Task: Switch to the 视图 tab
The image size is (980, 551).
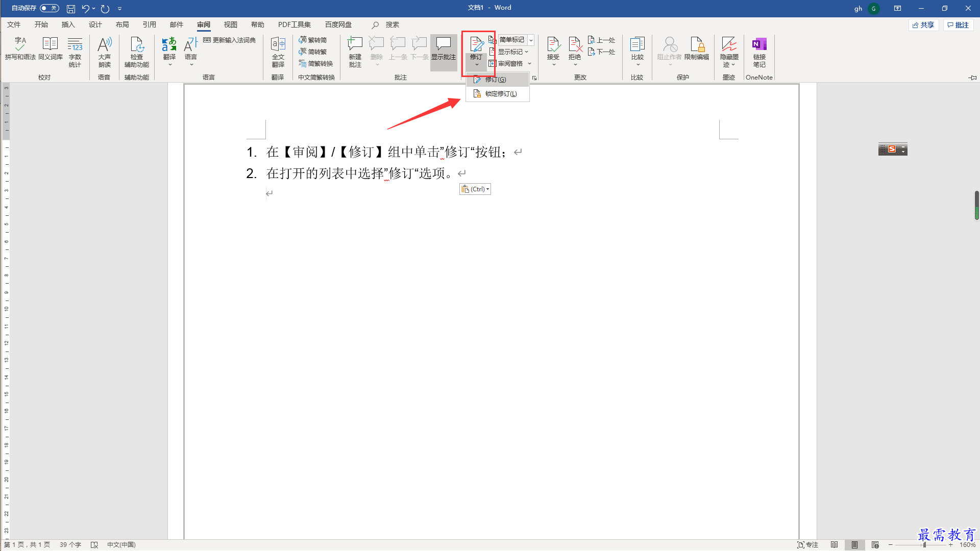Action: click(230, 24)
